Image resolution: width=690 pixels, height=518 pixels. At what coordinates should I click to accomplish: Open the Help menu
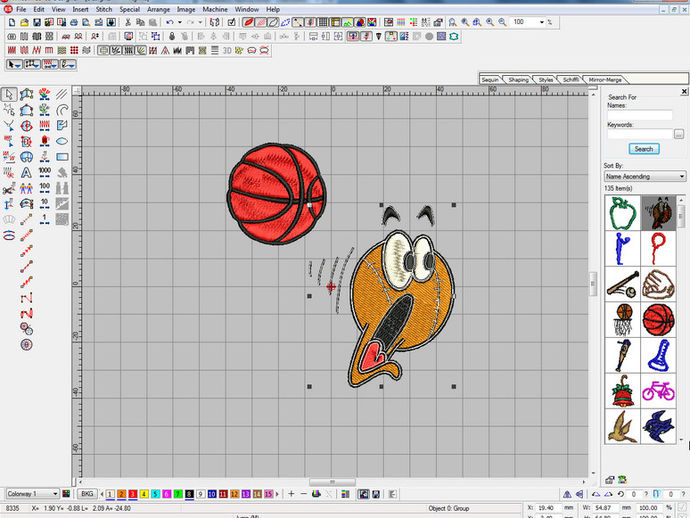click(x=273, y=9)
